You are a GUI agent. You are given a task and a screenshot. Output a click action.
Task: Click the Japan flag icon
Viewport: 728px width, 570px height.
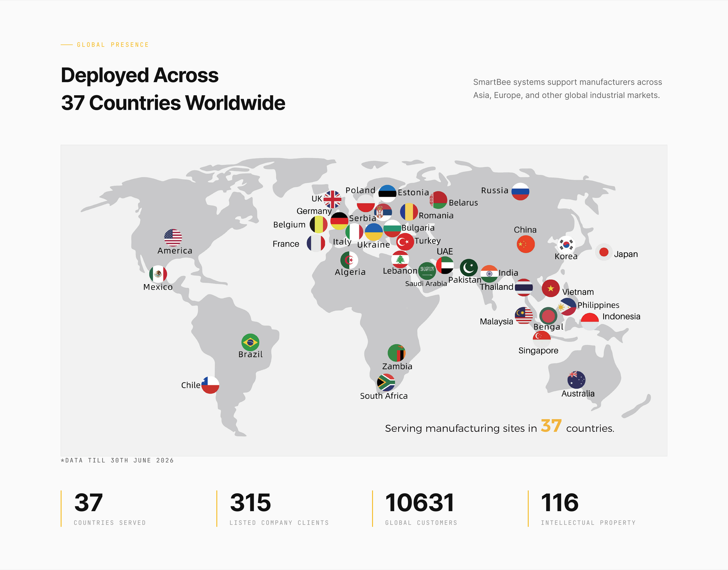603,252
